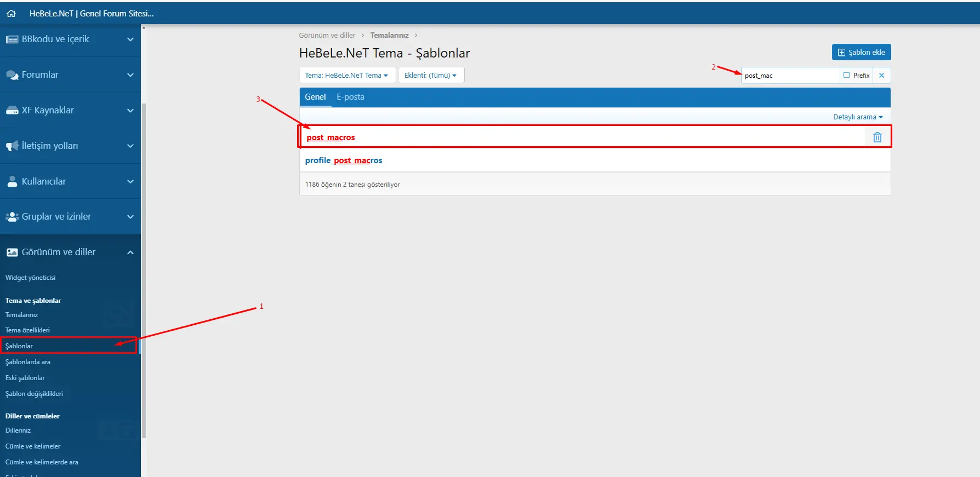Select Şablonlar in the sidebar

tap(19, 346)
